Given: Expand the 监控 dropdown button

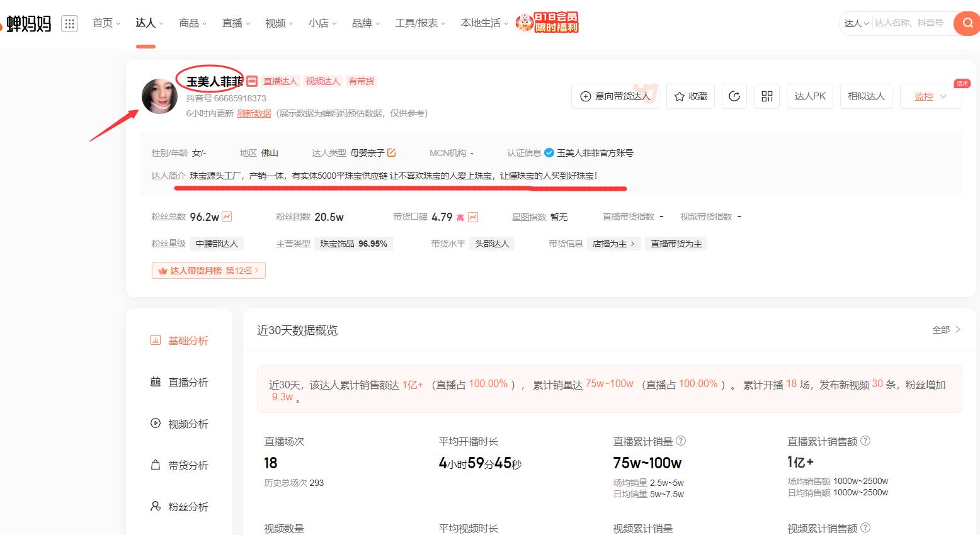Looking at the screenshot, I should (x=930, y=96).
